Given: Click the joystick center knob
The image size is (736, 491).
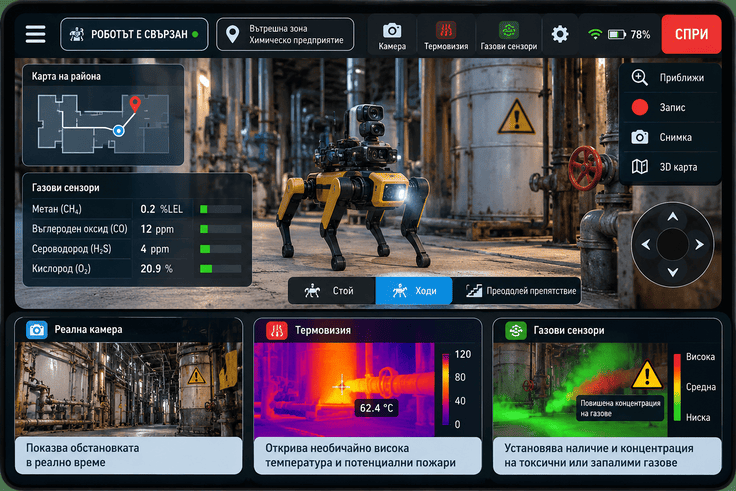Looking at the screenshot, I should coord(673,245).
